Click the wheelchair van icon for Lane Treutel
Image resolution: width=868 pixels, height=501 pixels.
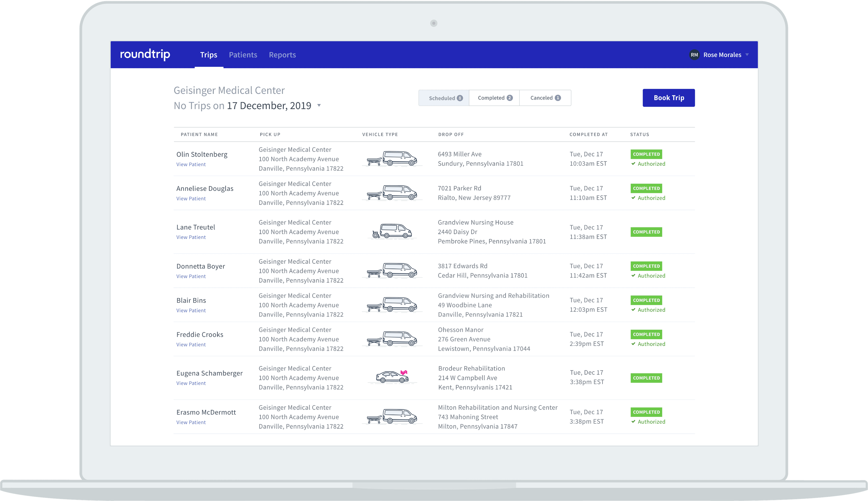pyautogui.click(x=392, y=231)
